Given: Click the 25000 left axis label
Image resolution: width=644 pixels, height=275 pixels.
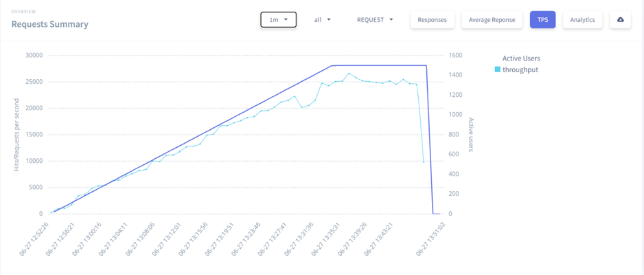Looking at the screenshot, I should pyautogui.click(x=34, y=82).
